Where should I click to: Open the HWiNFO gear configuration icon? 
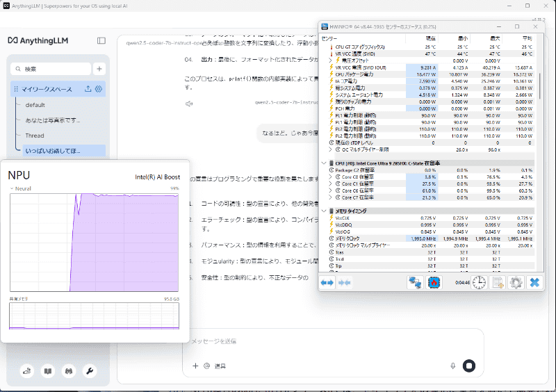pyautogui.click(x=516, y=283)
